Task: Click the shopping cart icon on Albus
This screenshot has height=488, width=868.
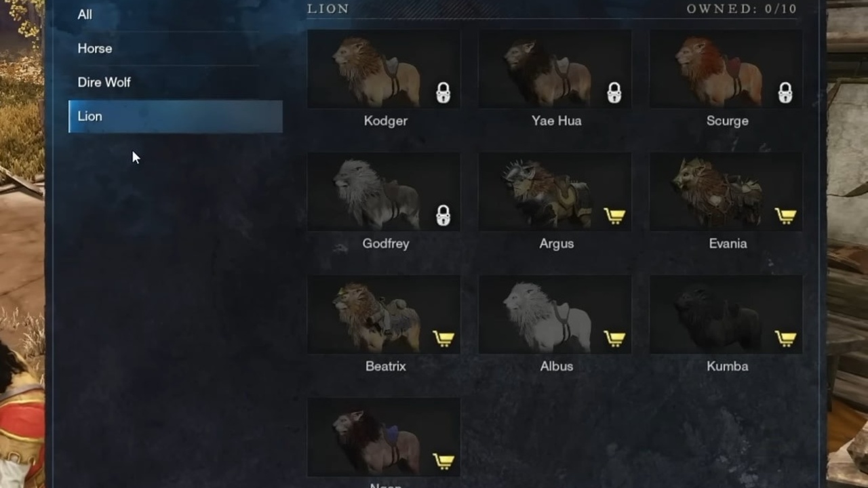Action: click(x=614, y=338)
